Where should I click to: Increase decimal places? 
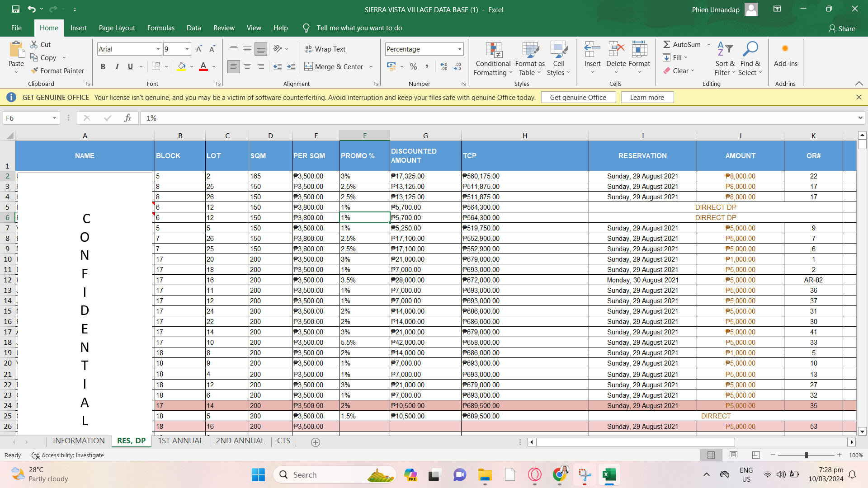444,66
